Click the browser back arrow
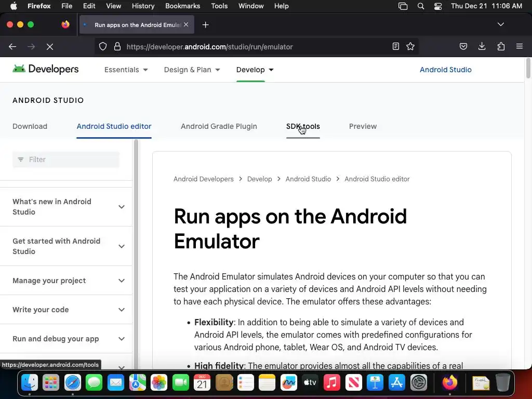The width and height of the screenshot is (532, 399). (x=12, y=46)
